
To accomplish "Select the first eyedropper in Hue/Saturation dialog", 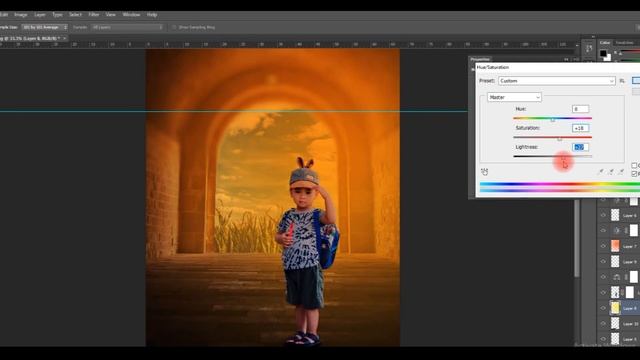I will [x=600, y=172].
